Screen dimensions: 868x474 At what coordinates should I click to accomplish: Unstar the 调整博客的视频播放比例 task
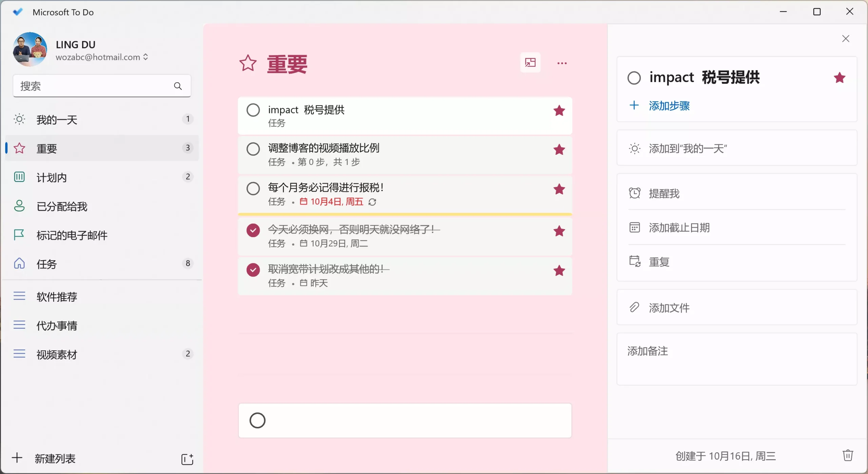coord(559,149)
